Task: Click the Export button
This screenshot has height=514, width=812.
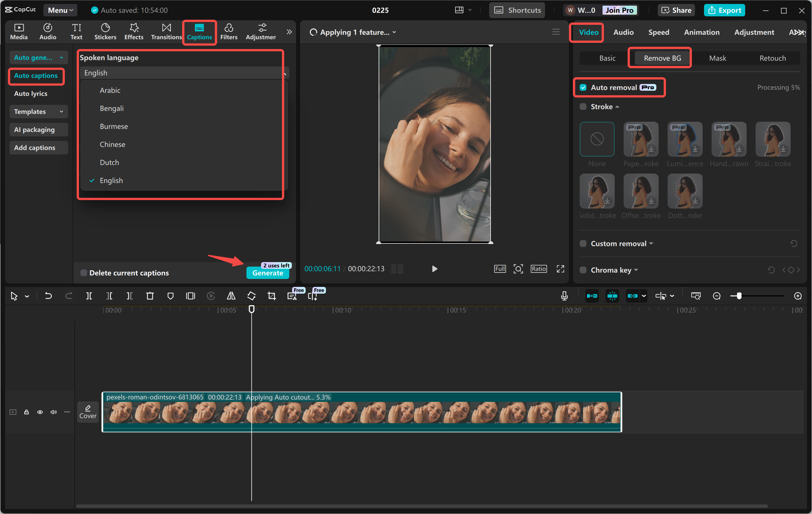Action: (x=724, y=10)
